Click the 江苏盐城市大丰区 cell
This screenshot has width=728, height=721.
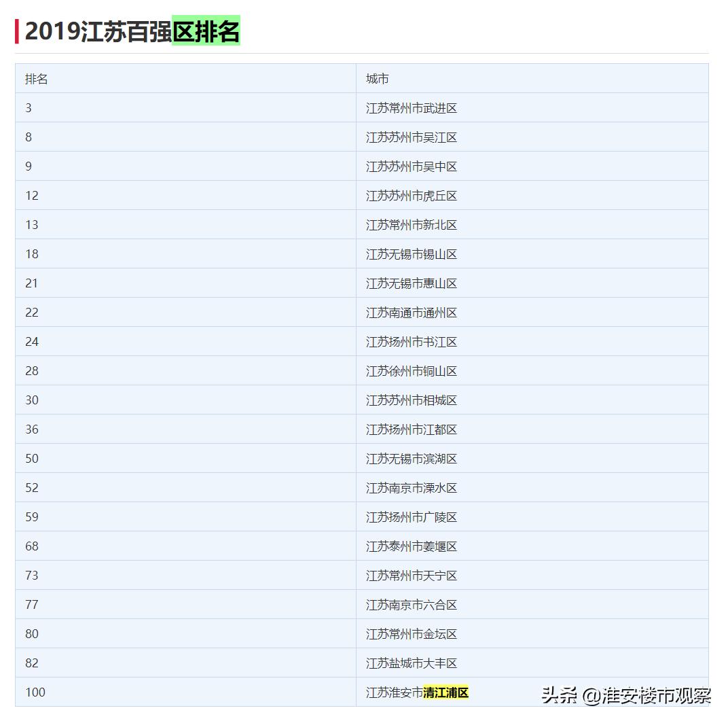pyautogui.click(x=412, y=663)
